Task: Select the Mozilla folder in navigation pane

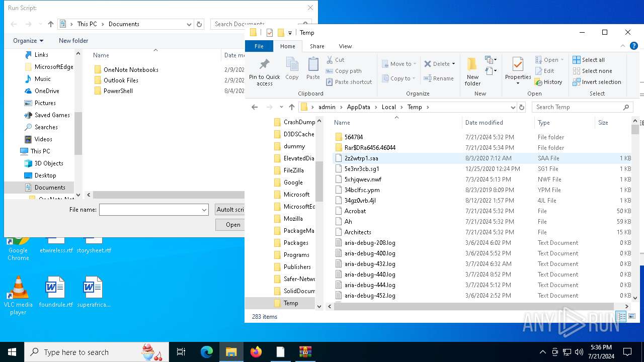Action: pos(293,219)
